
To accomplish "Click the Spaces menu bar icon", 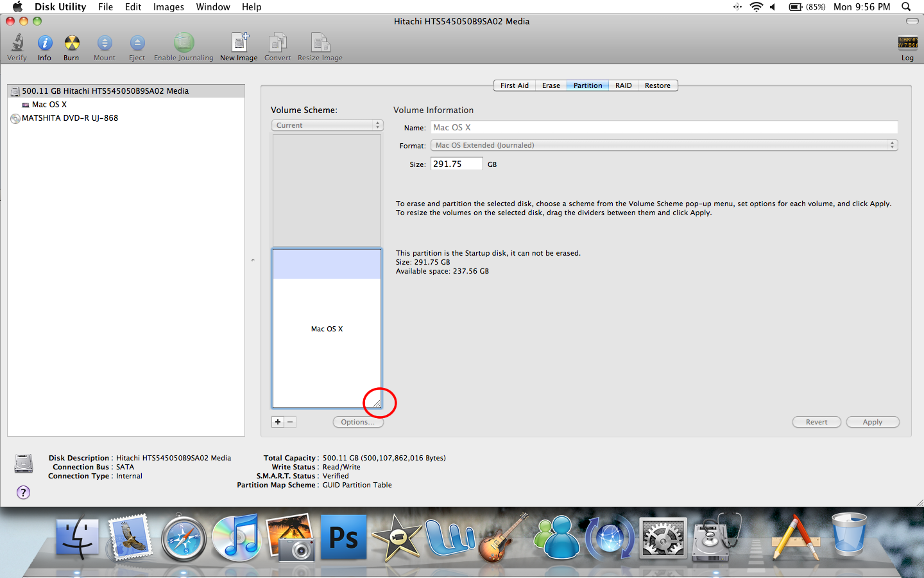I will click(737, 6).
